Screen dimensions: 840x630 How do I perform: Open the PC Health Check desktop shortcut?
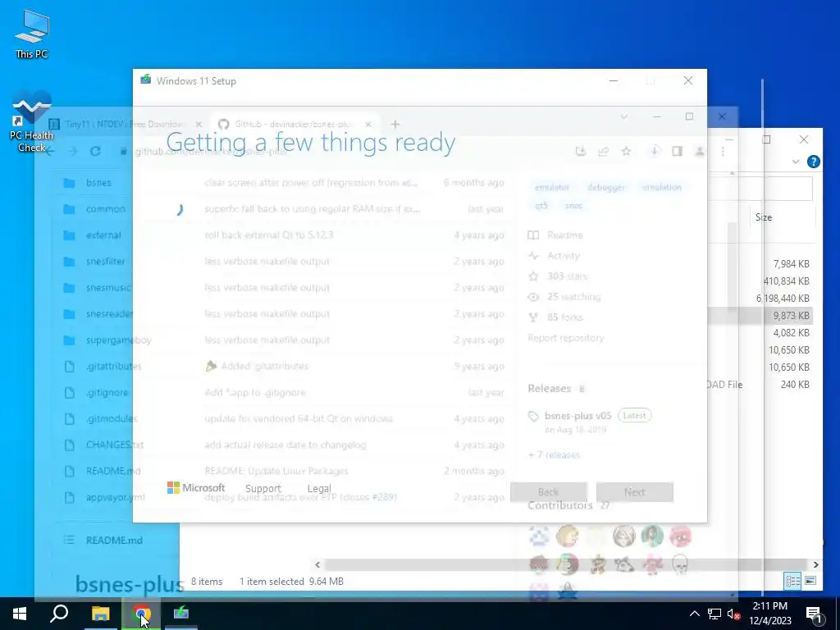click(x=32, y=122)
